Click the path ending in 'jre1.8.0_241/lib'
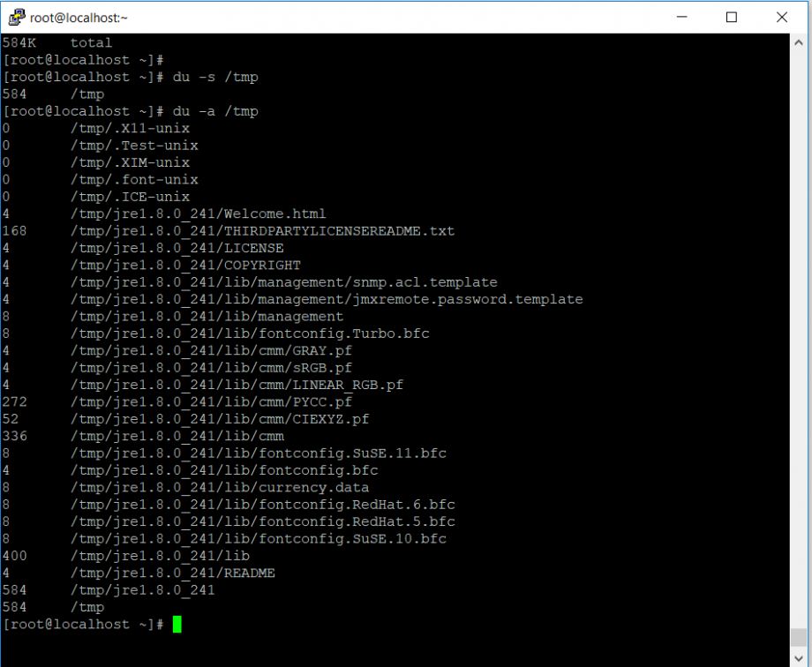 160,556
